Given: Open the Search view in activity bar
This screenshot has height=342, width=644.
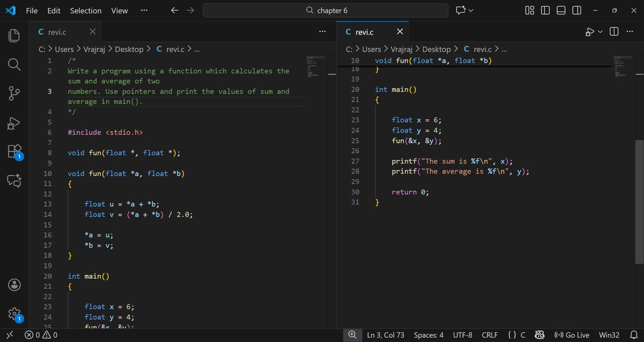Looking at the screenshot, I should pyautogui.click(x=14, y=64).
